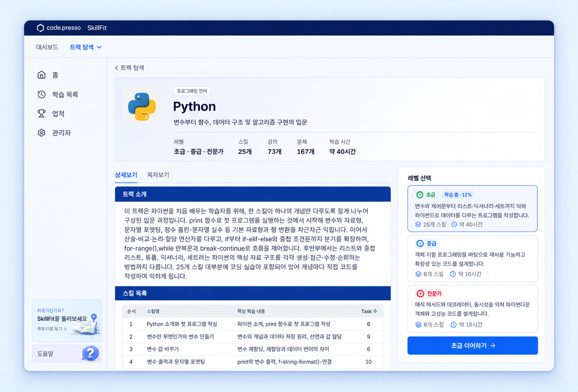This screenshot has width=578, height=392.
Task: Click the clock icon beside 약 40시간
Action: pos(454,224)
